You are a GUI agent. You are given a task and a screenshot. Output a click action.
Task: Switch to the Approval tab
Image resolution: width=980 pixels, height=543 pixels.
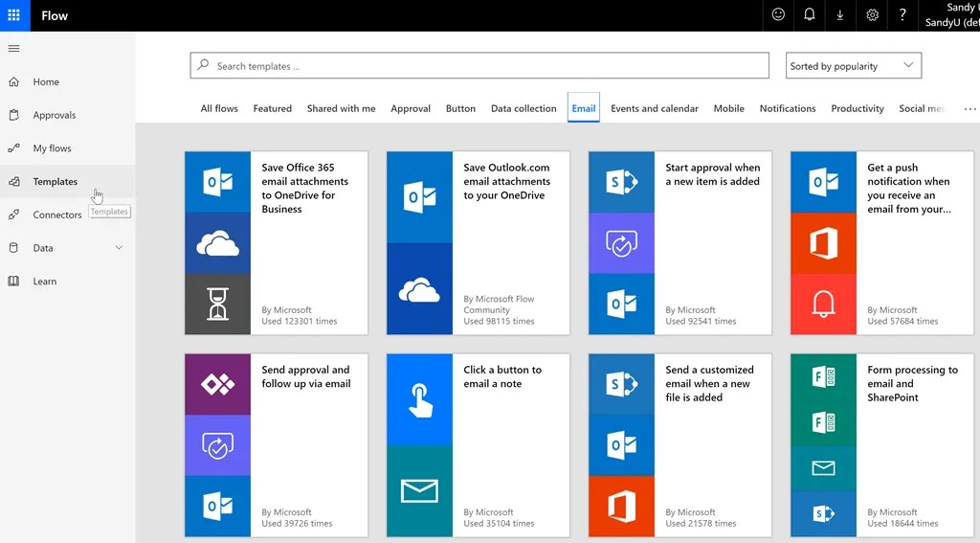411,108
